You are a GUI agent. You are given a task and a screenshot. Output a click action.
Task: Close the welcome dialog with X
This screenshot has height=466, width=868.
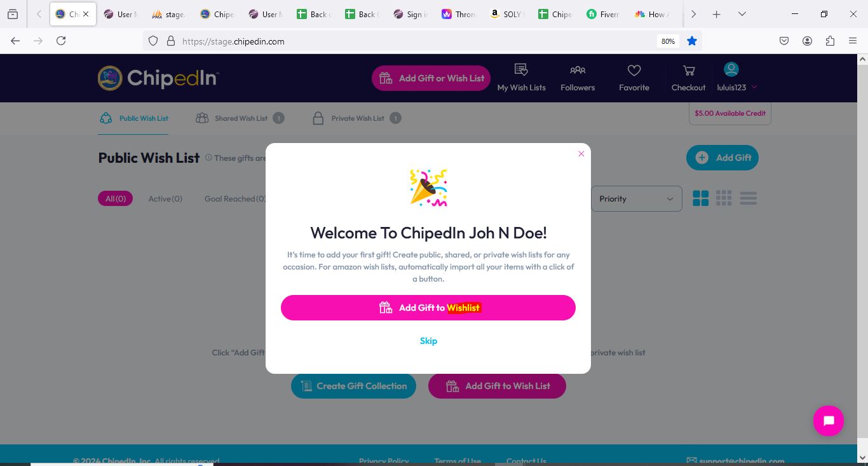[581, 154]
